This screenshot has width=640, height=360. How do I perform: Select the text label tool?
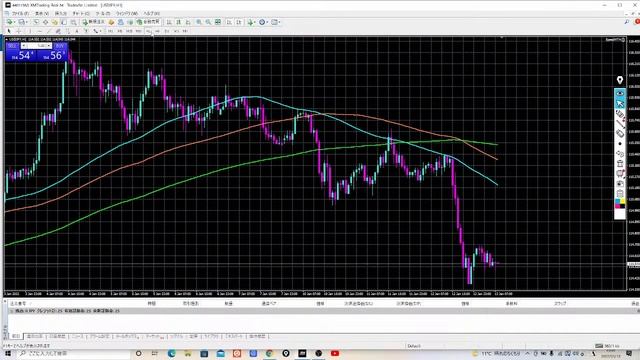[86, 31]
